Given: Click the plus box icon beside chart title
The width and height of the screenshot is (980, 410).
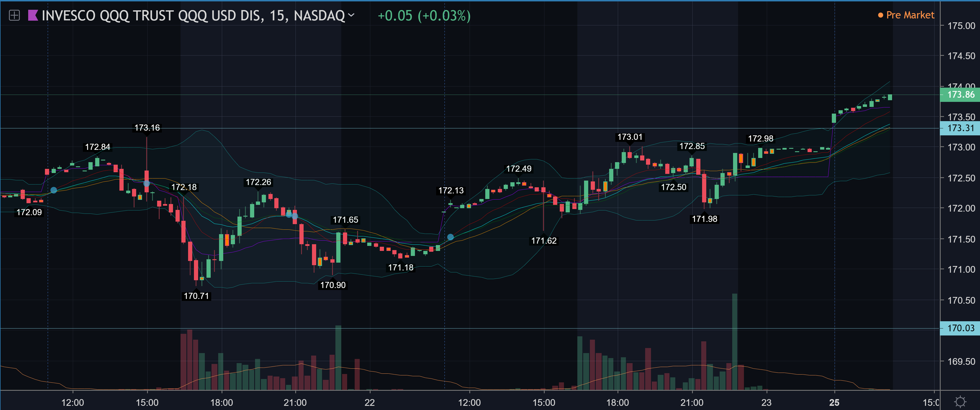Looking at the screenshot, I should pos(14,16).
